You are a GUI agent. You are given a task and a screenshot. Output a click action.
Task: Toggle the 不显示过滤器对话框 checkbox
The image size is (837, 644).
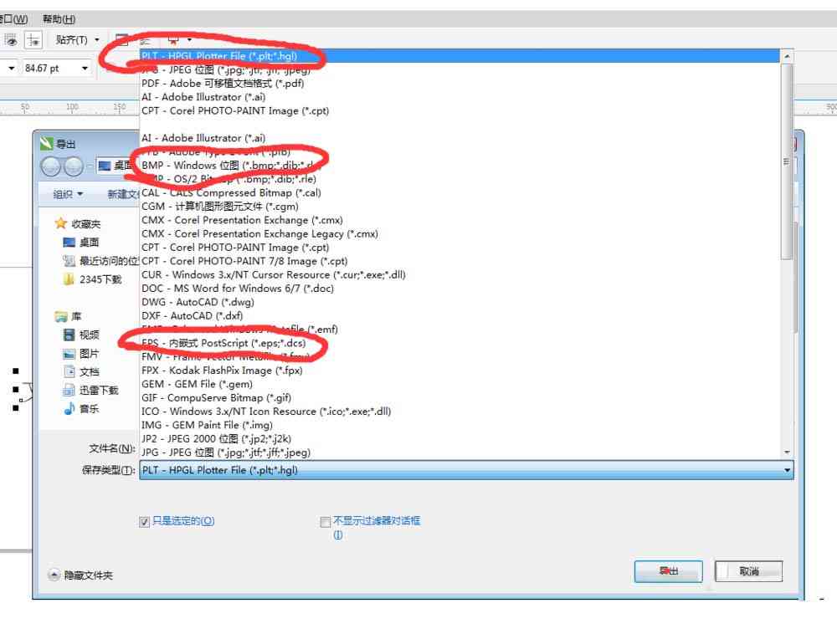pos(325,522)
